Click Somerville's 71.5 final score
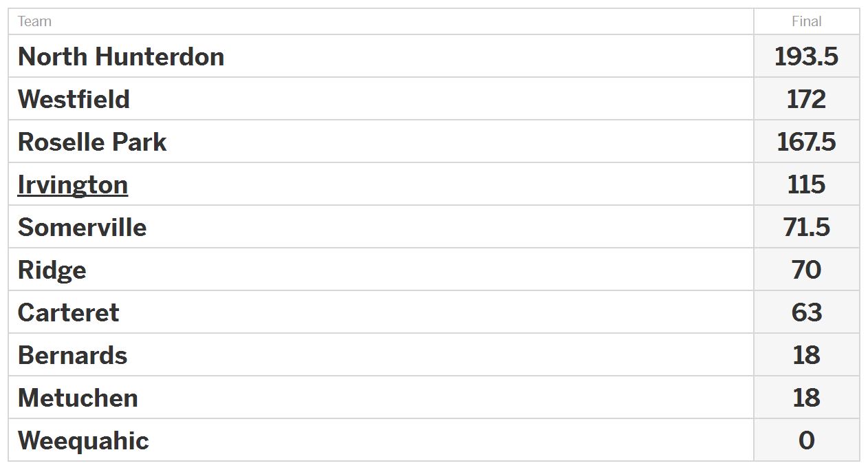 806,227
